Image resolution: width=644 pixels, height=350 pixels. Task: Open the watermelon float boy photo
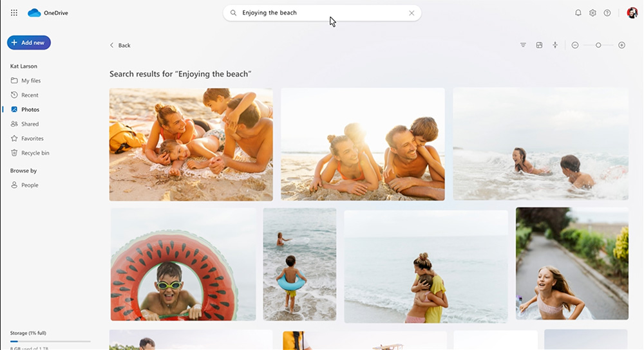point(184,264)
